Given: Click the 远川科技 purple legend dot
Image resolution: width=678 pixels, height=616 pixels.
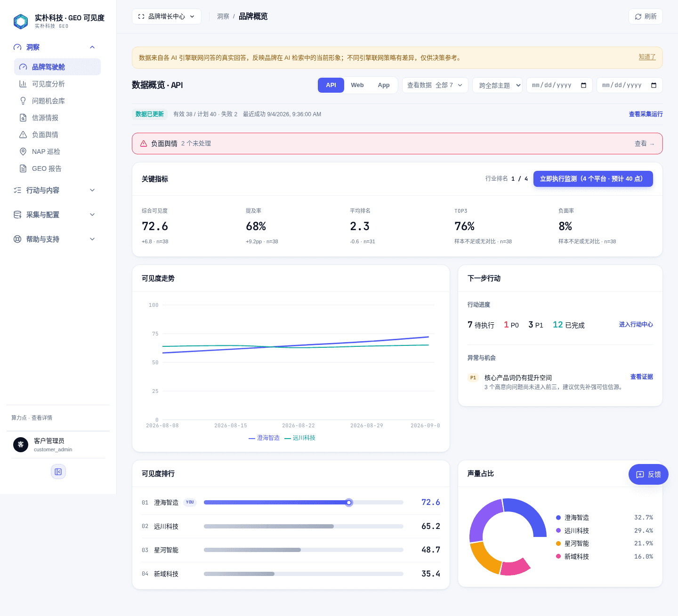Looking at the screenshot, I should pyautogui.click(x=558, y=530).
